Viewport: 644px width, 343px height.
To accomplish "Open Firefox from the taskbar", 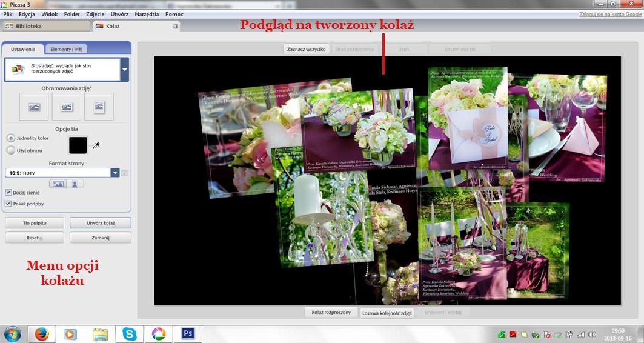I will coord(41,334).
